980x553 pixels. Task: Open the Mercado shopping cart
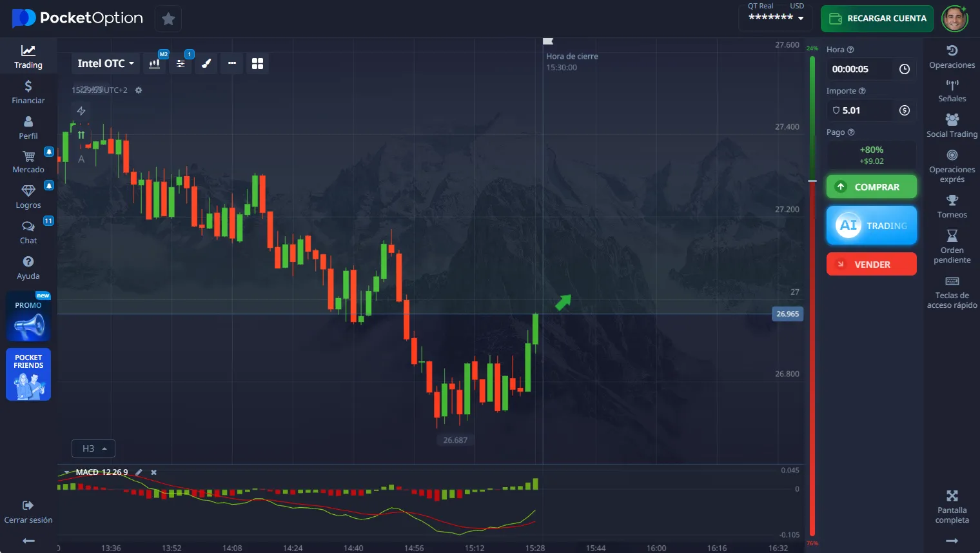coord(28,161)
